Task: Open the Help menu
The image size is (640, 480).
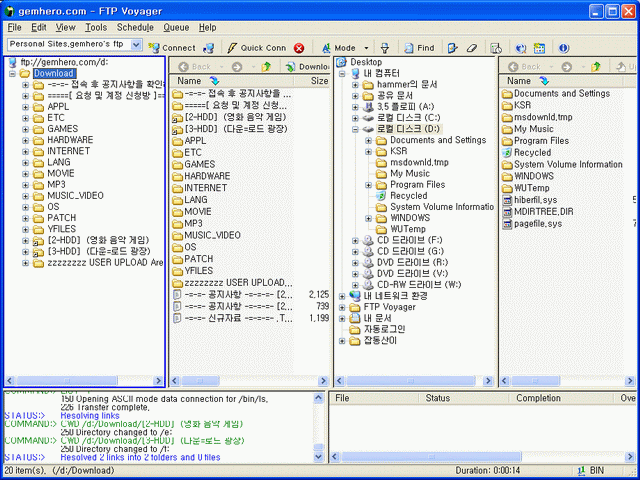Action: click(x=208, y=27)
